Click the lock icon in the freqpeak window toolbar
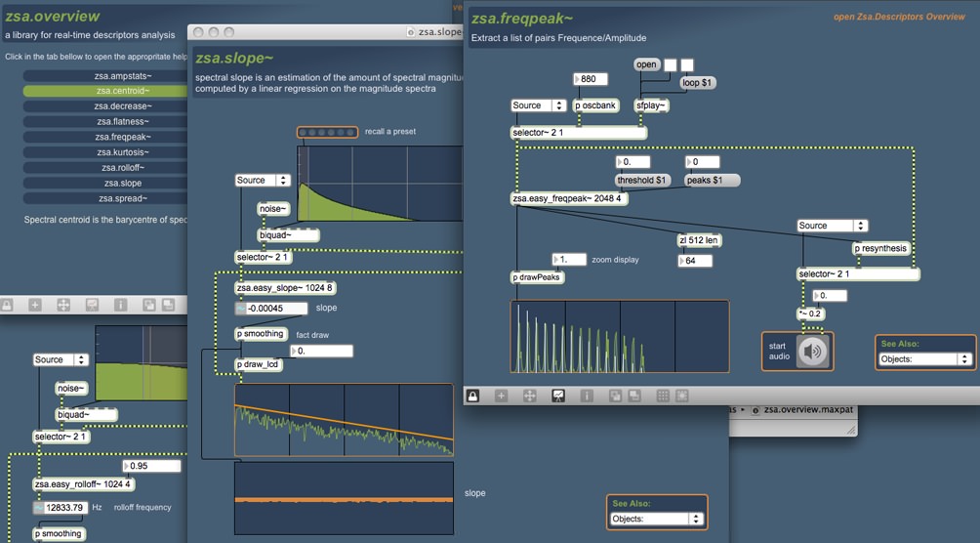Viewport: 980px width, 543px height. point(473,396)
